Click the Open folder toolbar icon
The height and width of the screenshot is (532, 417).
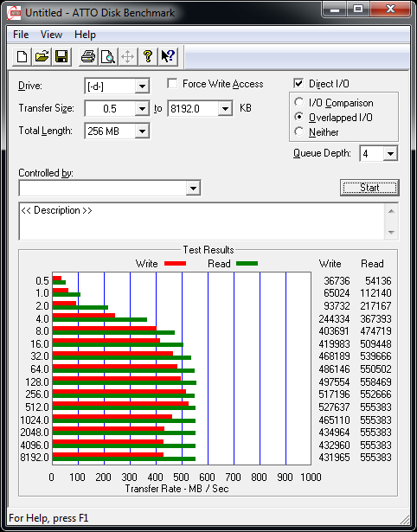[x=42, y=57]
